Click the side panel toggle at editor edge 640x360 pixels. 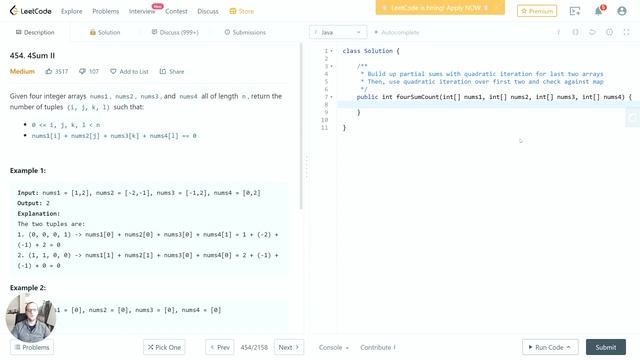633,118
